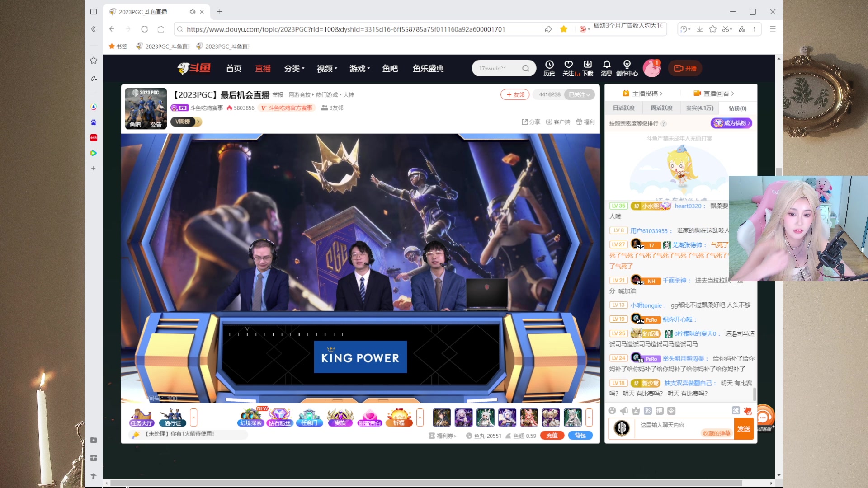Screen dimensions: 868x488
Task: Click the 分享 share icon
Action: (531, 122)
